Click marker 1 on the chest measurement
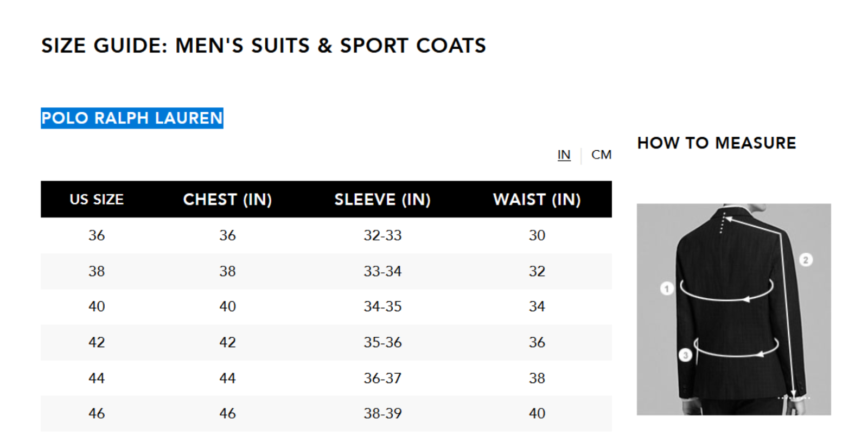Image resolution: width=868 pixels, height=442 pixels. [x=667, y=289]
